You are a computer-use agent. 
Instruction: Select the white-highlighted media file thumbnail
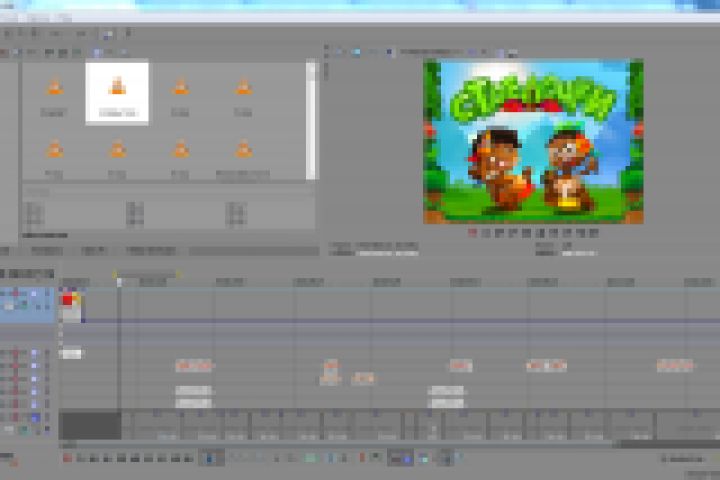(x=117, y=92)
